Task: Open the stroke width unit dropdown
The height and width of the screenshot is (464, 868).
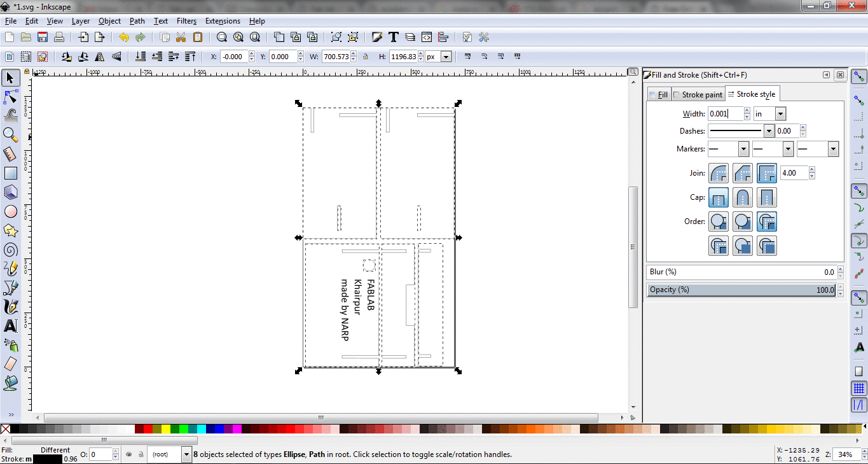Action: pyautogui.click(x=780, y=114)
